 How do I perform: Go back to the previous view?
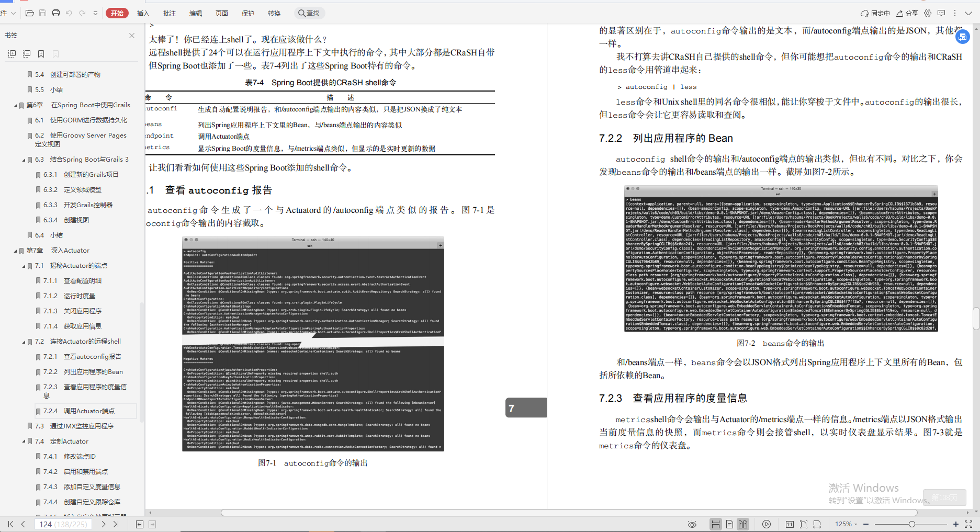[x=140, y=524]
